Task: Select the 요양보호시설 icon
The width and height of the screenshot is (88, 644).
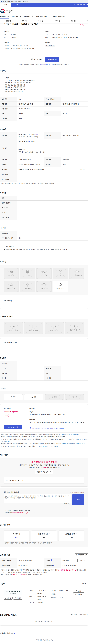Action: tap(44, 287)
